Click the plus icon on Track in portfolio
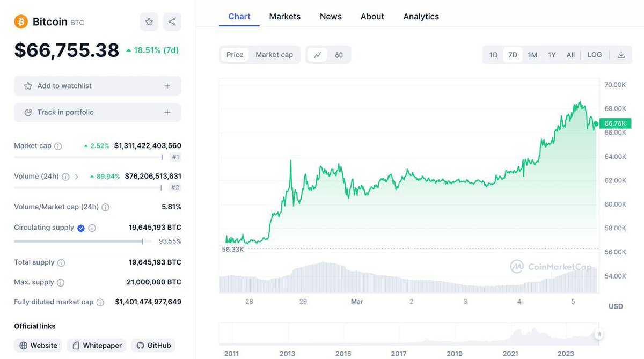 point(167,112)
